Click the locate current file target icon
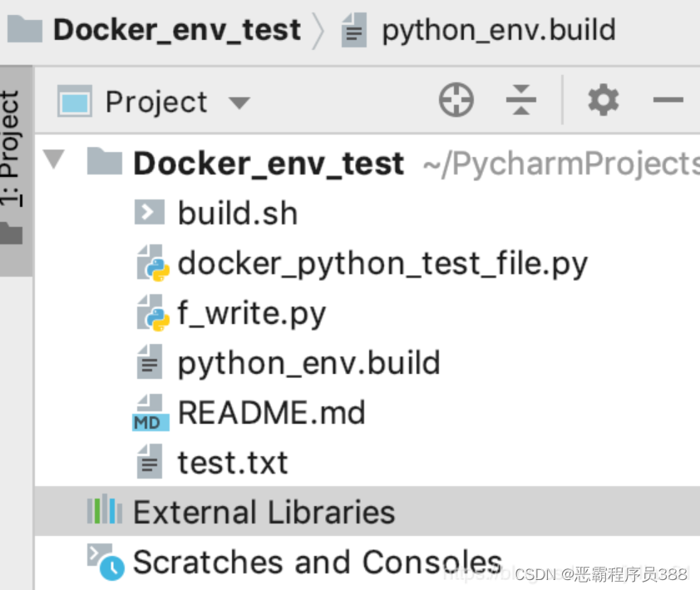 [456, 101]
